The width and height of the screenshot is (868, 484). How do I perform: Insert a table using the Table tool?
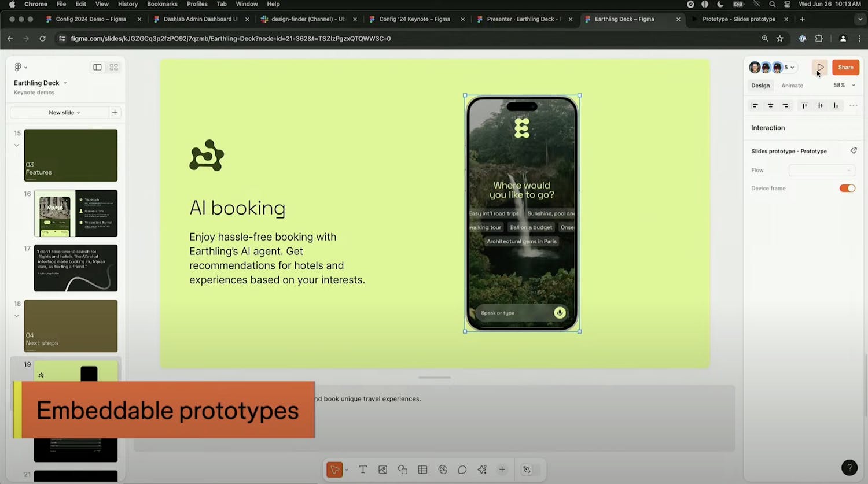(422, 470)
